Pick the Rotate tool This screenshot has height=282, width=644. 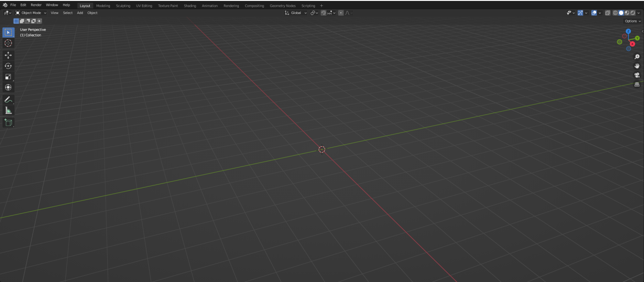click(x=8, y=66)
